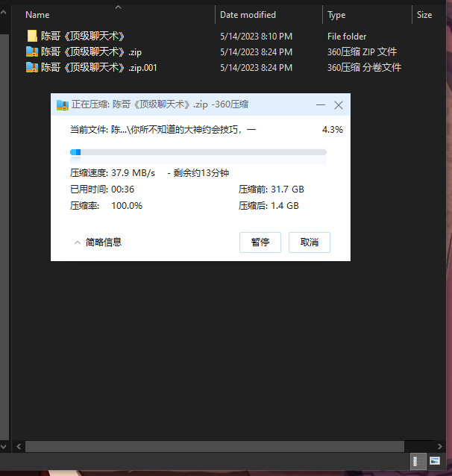Screen dimensions: 452x476
Task: Click the .zip.001 split volume file icon
Action: 32,67
